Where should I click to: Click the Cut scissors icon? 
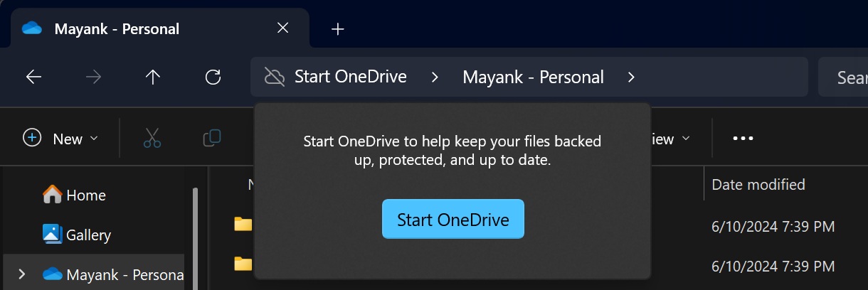coord(152,138)
